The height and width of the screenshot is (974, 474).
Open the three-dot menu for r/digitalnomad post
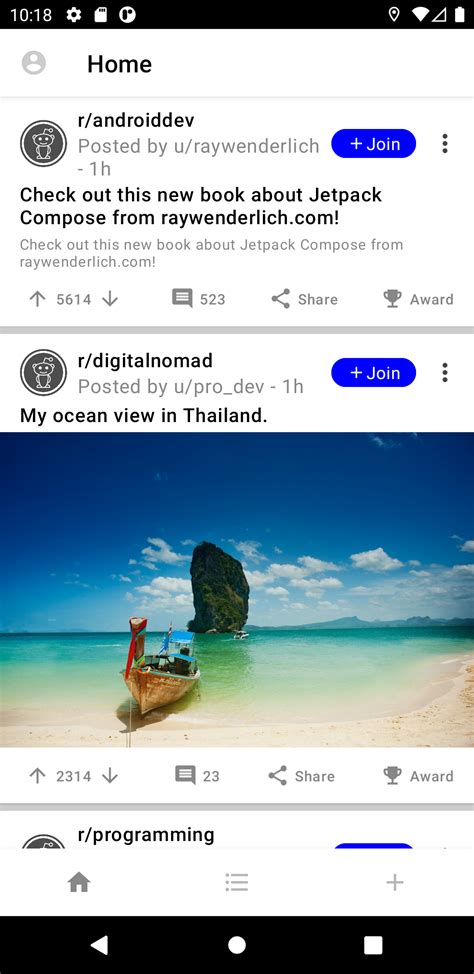(445, 373)
